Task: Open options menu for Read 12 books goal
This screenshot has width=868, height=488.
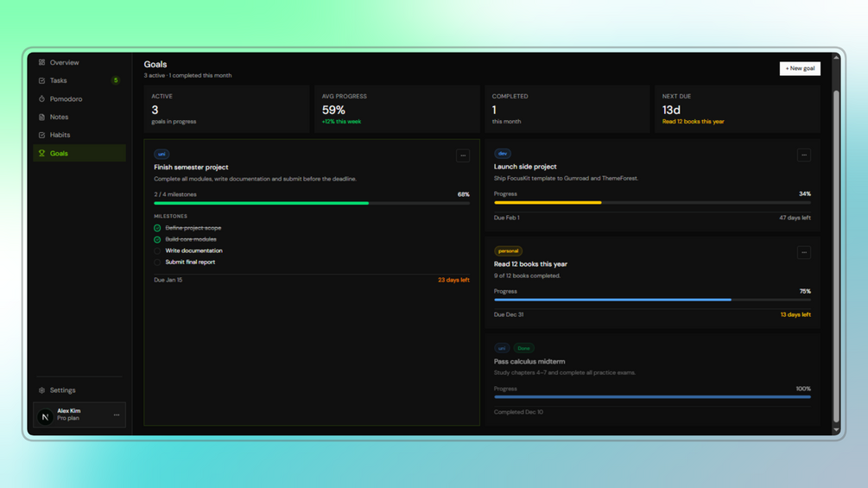Action: click(x=804, y=252)
